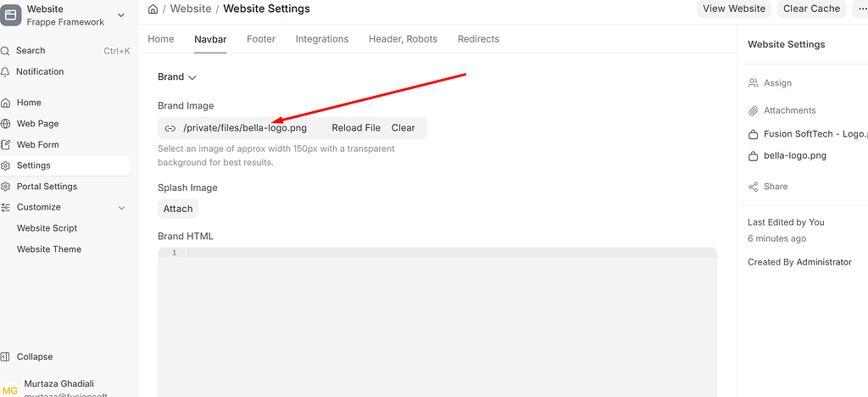Open the Fusion SoftTech - Logo attachment
Screen dimensions: 868x397
click(x=816, y=134)
